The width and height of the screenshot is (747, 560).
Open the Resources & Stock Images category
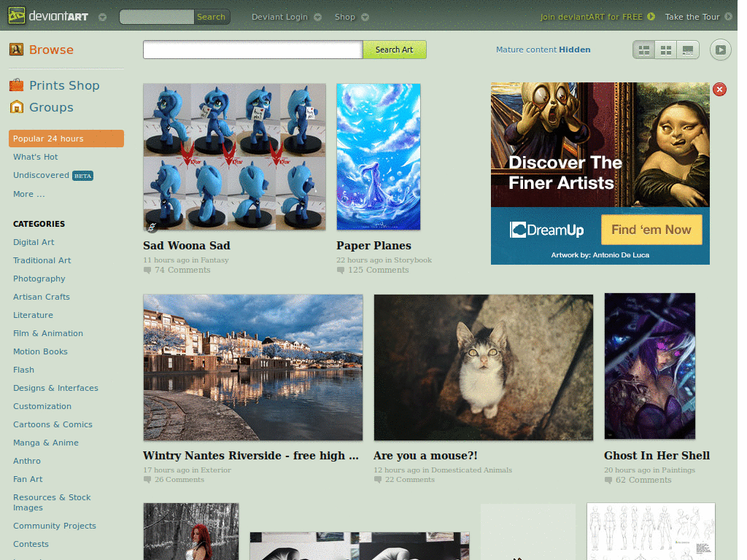pos(52,502)
